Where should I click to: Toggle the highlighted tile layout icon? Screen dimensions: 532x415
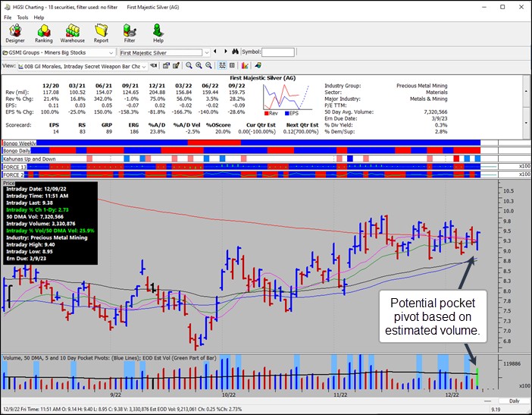[x=222, y=65]
